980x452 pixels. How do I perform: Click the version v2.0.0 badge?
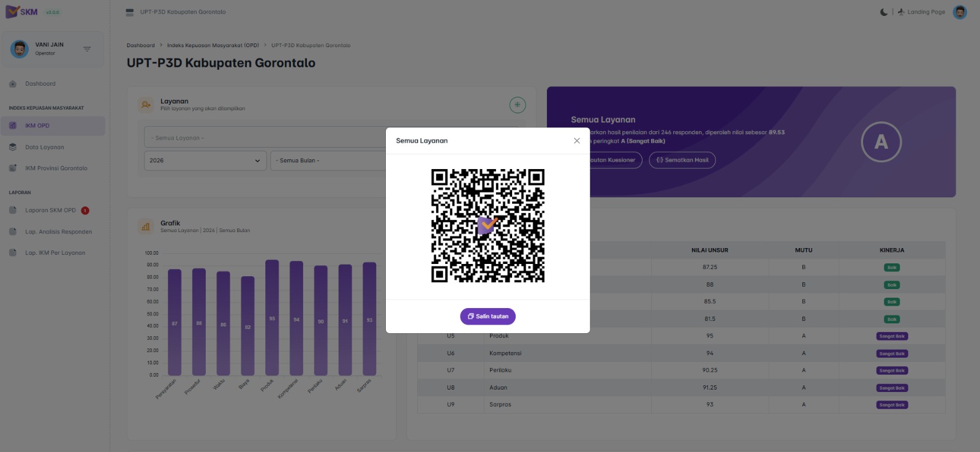click(x=53, y=12)
